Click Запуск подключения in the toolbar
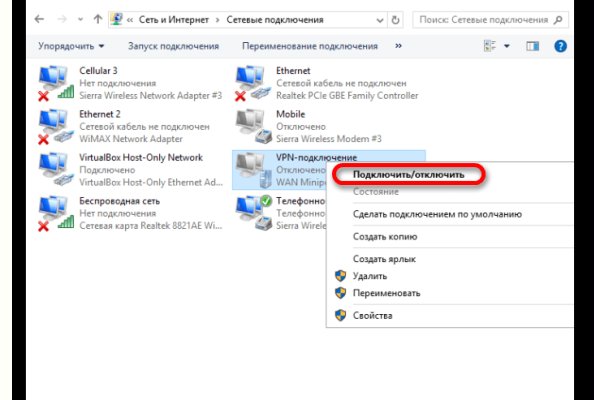This screenshot has width=600, height=400. [173, 46]
